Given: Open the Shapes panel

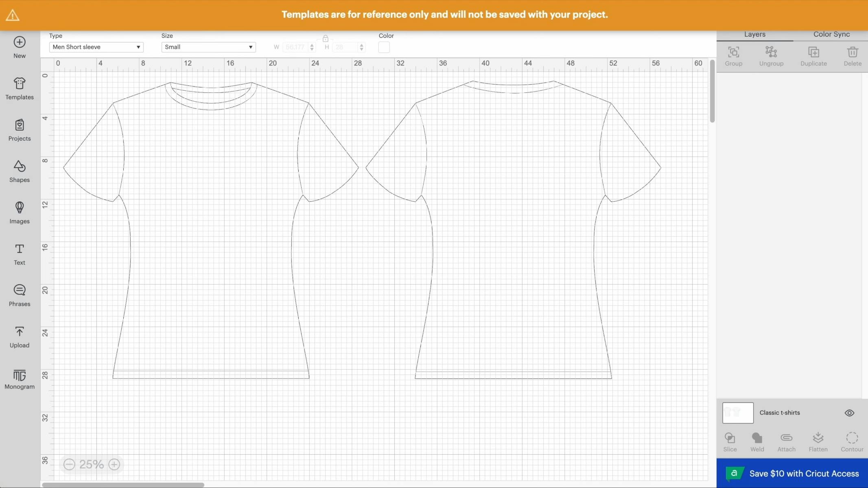Looking at the screenshot, I should (x=19, y=171).
